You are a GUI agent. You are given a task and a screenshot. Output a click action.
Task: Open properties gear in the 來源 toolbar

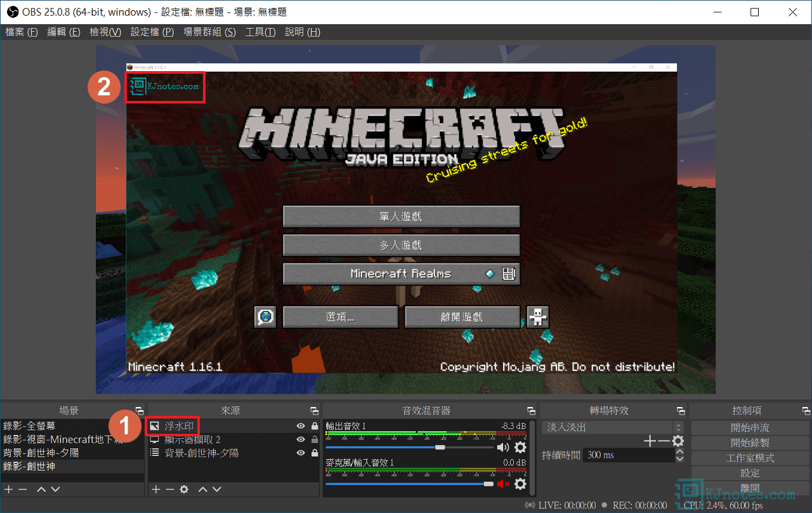coord(184,490)
